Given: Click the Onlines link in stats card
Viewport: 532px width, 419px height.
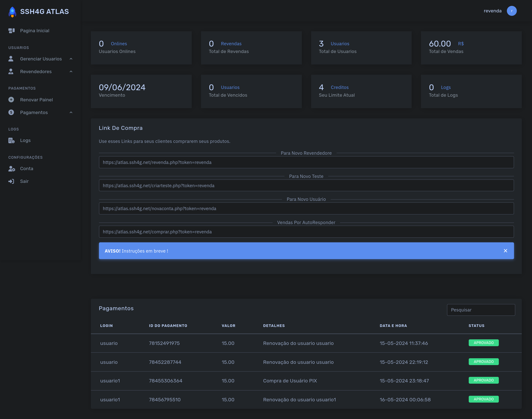Looking at the screenshot, I should (119, 44).
